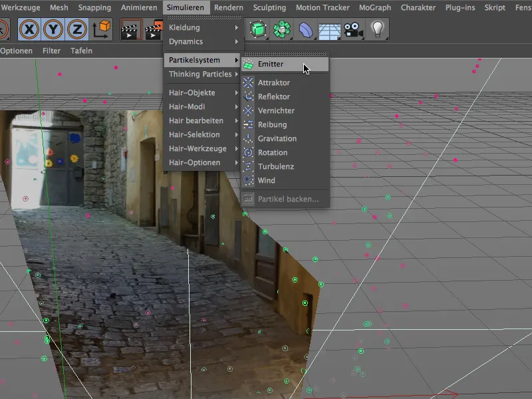Viewport: 532px width, 399px height.
Task: Toggle the Y axis lock
Action: tap(53, 29)
